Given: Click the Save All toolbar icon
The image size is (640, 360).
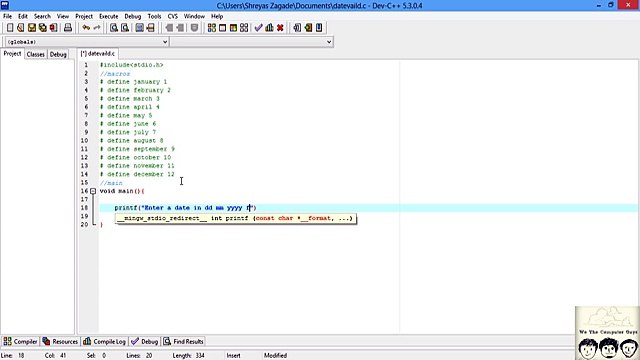Looking at the screenshot, I should 42,28.
